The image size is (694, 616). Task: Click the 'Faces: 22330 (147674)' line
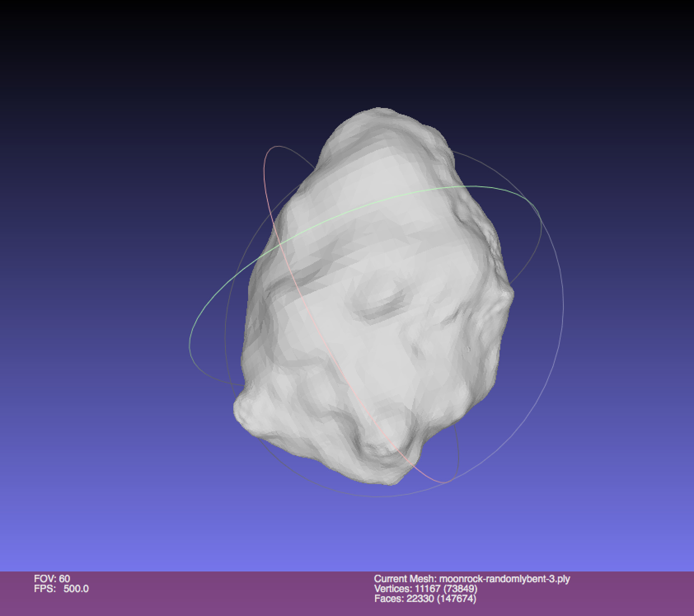coord(425,598)
